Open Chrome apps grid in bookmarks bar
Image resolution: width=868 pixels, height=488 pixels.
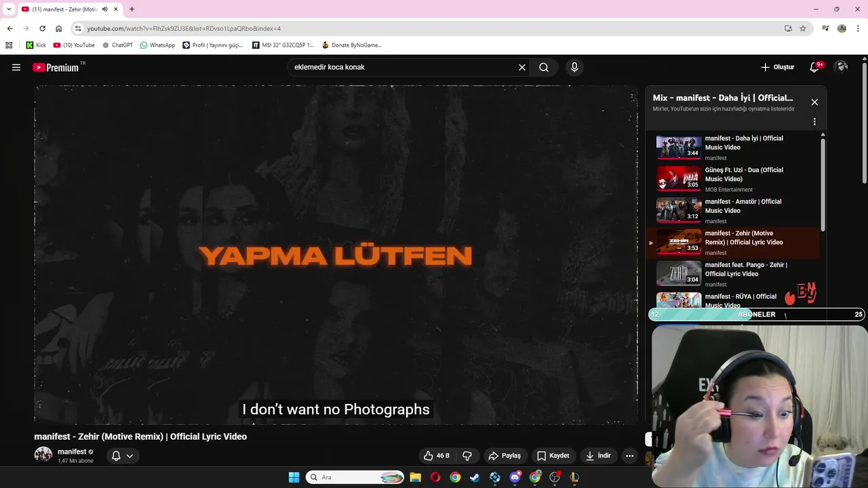tap(9, 45)
